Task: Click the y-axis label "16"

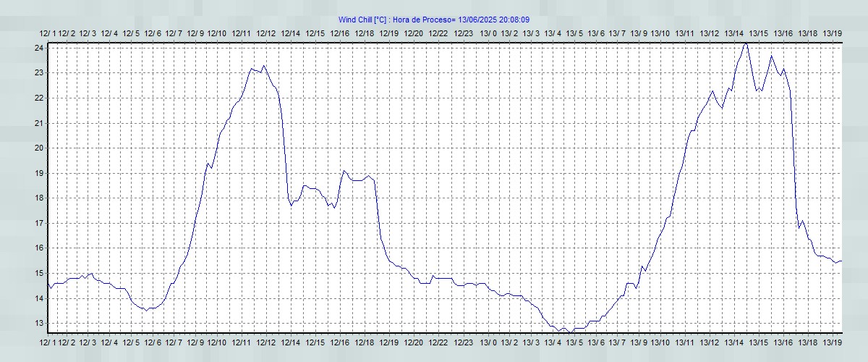Action: (x=41, y=248)
